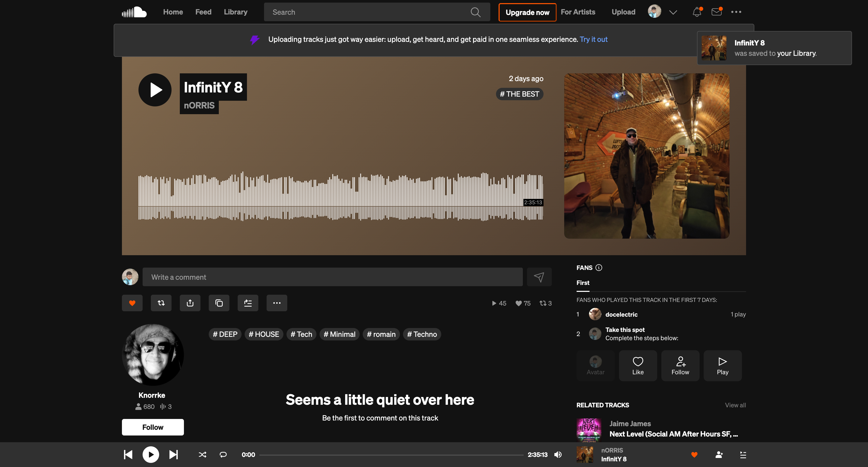
Task: Toggle shuffle in player bar
Action: [x=203, y=455]
